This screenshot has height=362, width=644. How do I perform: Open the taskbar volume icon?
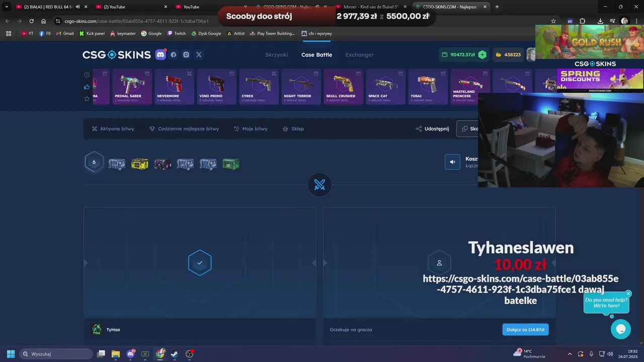[610, 354]
